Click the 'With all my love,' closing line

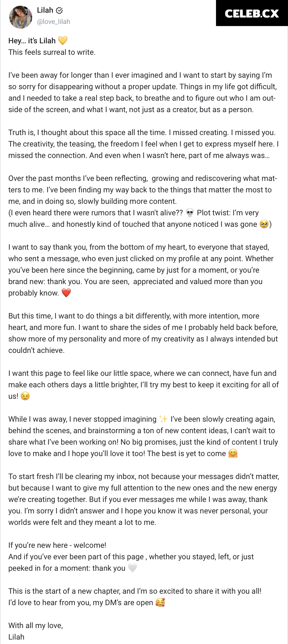(36, 626)
